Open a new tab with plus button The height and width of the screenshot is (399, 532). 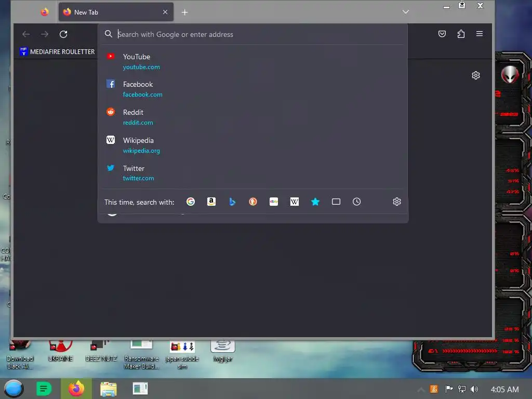(x=184, y=12)
